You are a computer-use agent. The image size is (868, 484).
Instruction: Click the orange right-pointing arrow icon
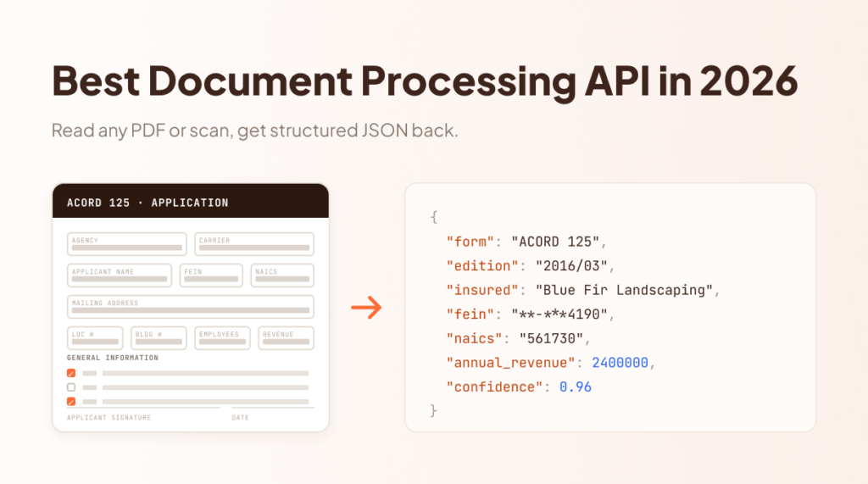pos(366,308)
